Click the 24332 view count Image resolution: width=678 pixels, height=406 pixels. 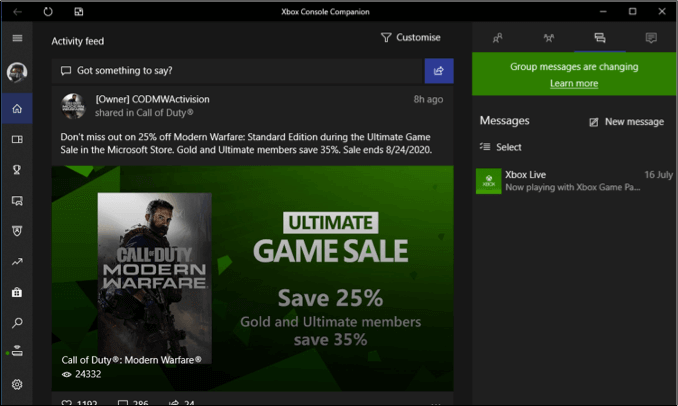[81, 374]
